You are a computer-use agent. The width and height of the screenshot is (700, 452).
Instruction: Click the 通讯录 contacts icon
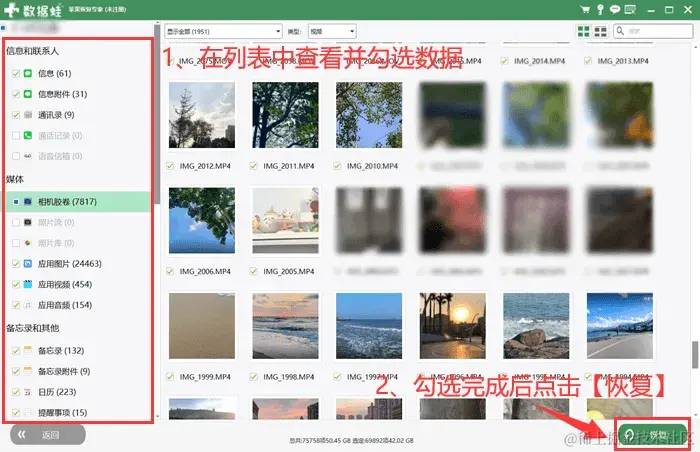(28, 115)
